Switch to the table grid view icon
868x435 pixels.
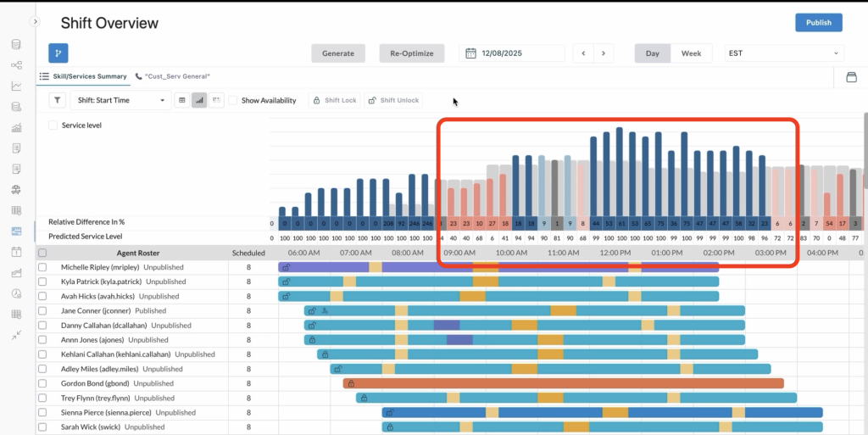(x=181, y=100)
